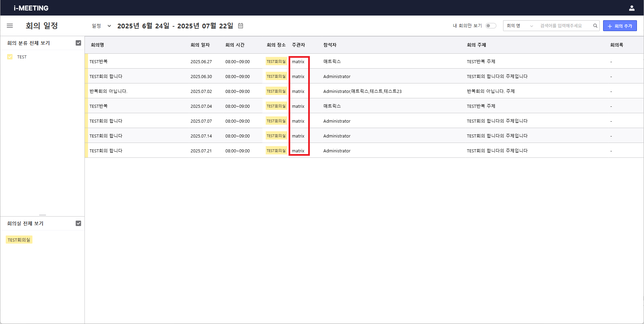Image resolution: width=644 pixels, height=324 pixels.
Task: Open the '회의 명' search type dropdown
Action: [520, 26]
